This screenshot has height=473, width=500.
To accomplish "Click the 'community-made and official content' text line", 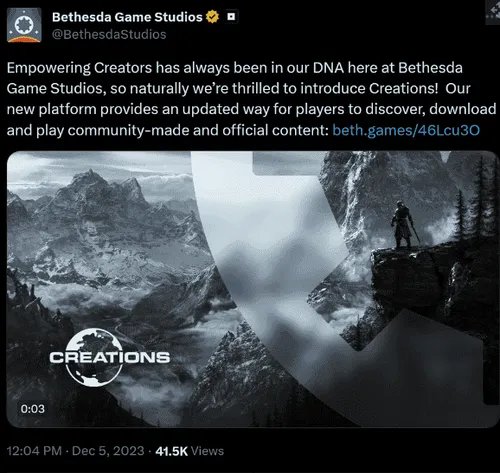I will 168,130.
